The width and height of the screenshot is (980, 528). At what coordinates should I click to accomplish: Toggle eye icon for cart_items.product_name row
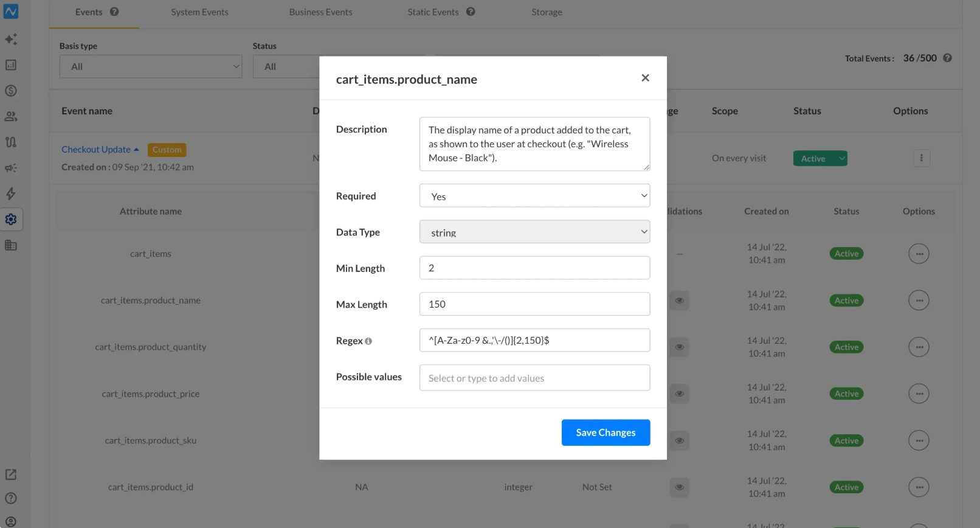coord(680,300)
